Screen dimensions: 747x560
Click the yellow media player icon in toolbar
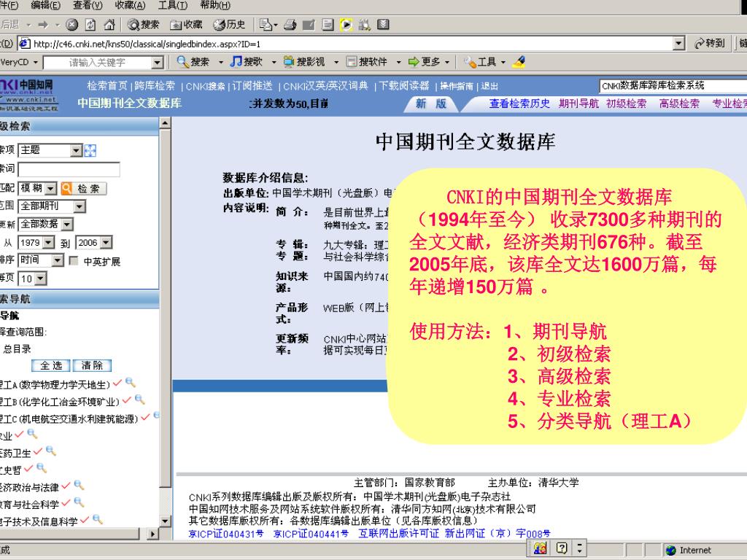click(x=347, y=24)
